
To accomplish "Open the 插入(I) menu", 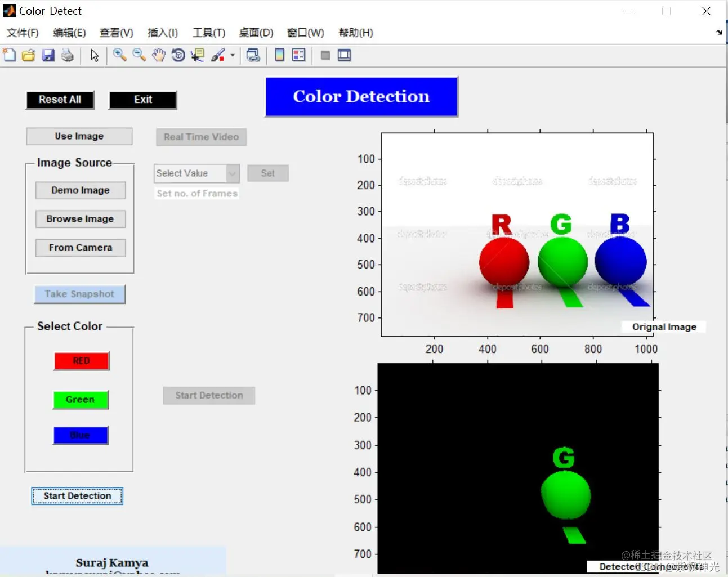I will 163,33.
